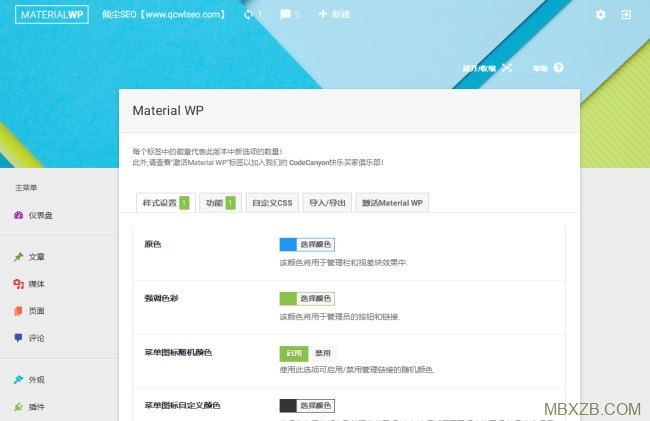Image resolution: width=650 pixels, height=421 pixels.
Task: Open the site name link in admin bar
Action: click(164, 15)
